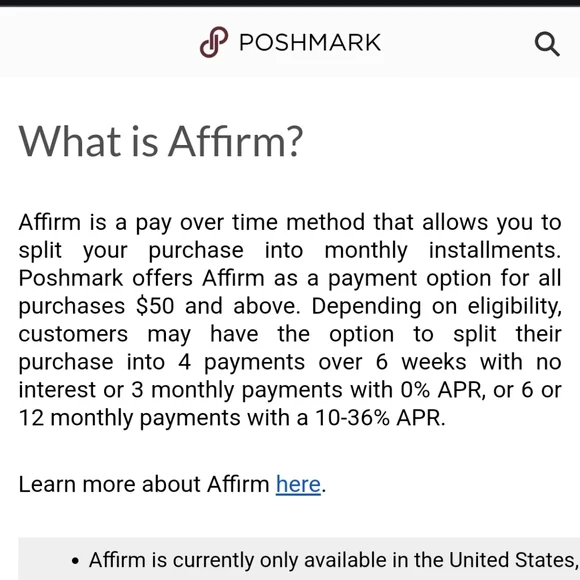Click the POSHMARK wordmark in header

coord(310,42)
